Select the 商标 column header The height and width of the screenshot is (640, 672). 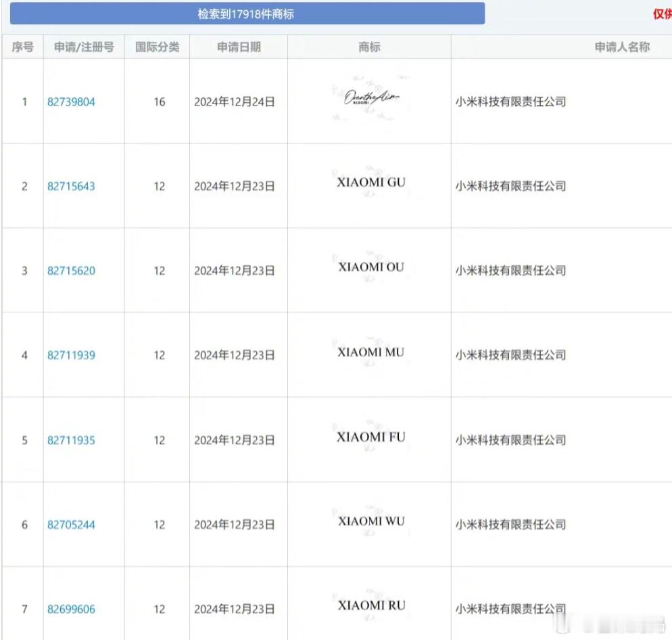click(x=368, y=47)
